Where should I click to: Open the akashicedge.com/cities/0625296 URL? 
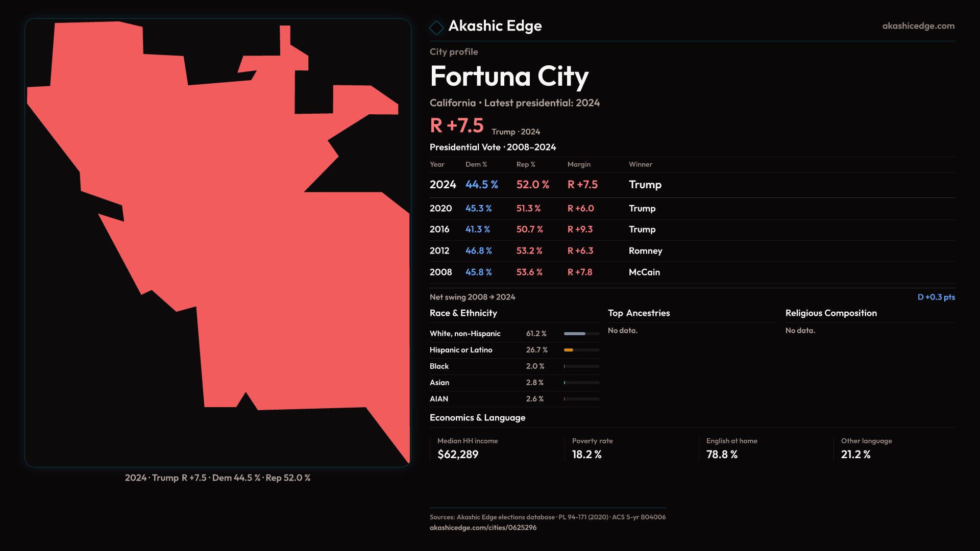coord(483,528)
